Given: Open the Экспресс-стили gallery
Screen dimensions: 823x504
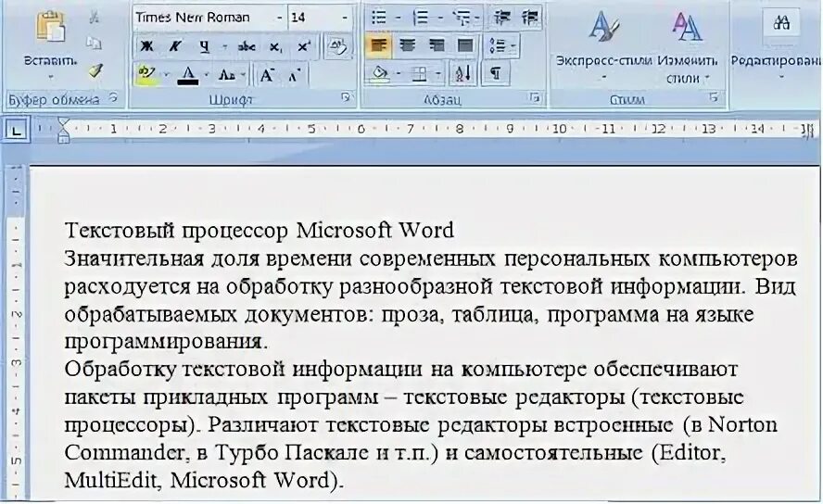Looking at the screenshot, I should (603, 44).
